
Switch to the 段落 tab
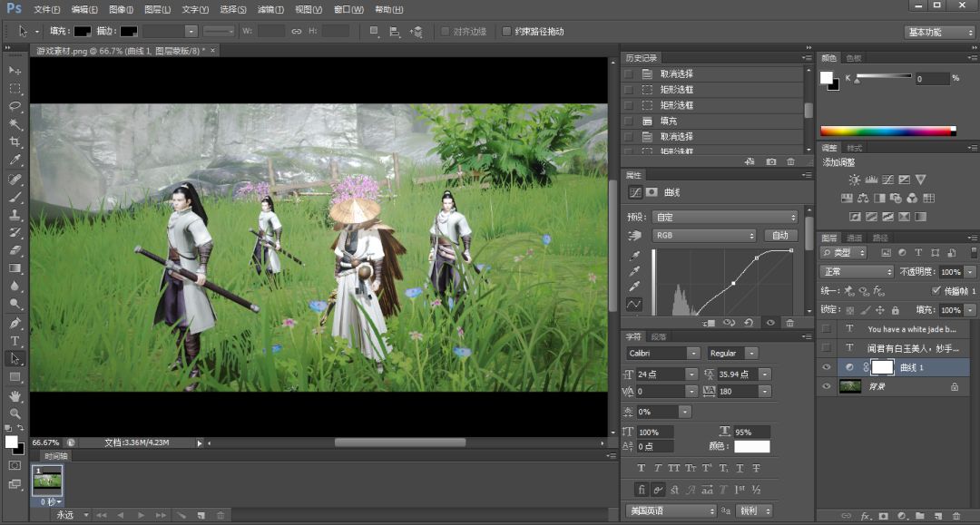click(658, 336)
